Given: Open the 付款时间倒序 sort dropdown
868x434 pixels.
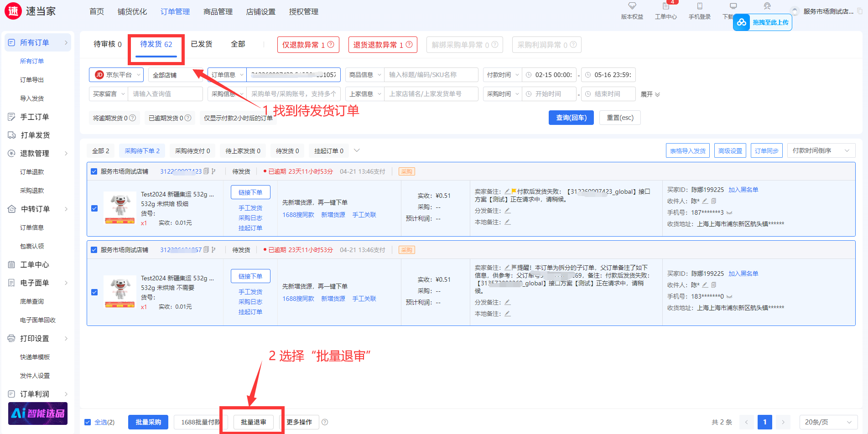Looking at the screenshot, I should tap(821, 150).
